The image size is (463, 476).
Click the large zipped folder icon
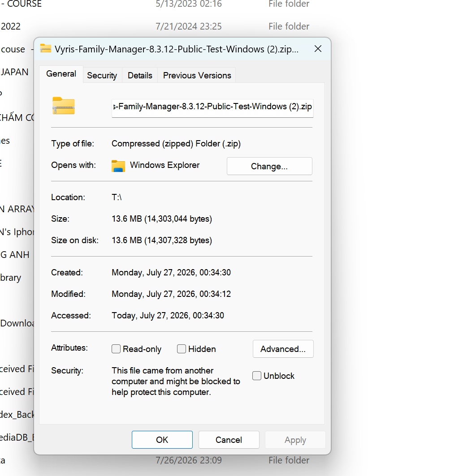click(64, 105)
